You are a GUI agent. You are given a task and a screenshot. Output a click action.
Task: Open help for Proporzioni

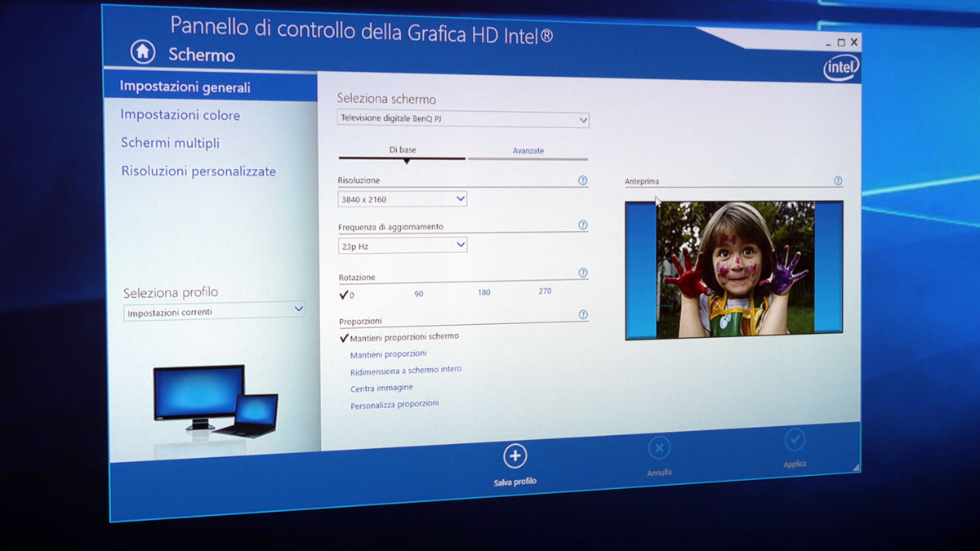583,314
